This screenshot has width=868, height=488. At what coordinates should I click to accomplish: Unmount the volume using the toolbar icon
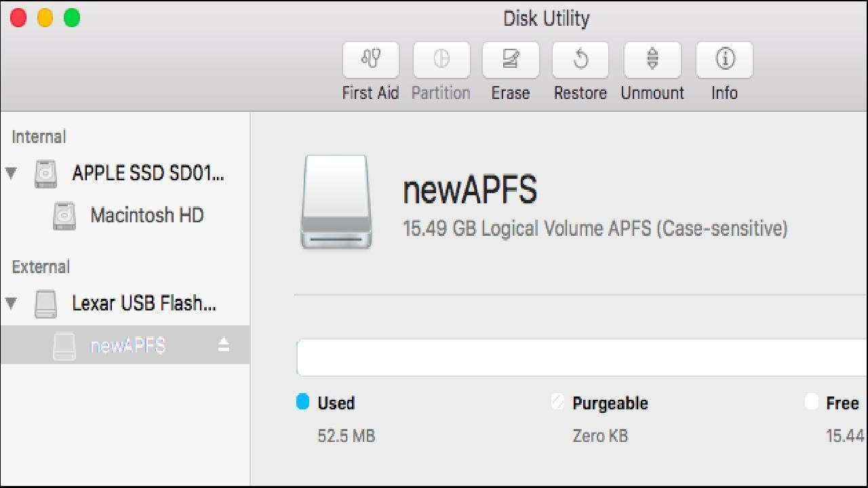[652, 60]
